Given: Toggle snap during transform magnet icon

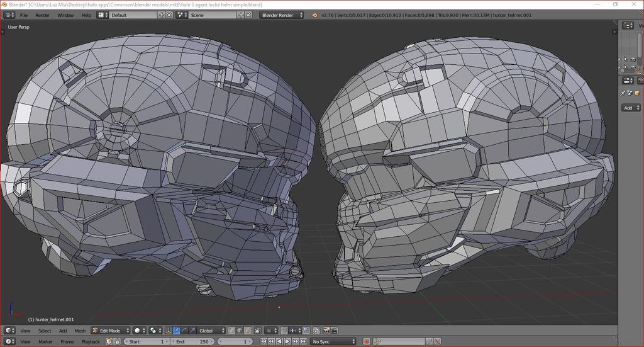Looking at the screenshot, I should pos(284,331).
